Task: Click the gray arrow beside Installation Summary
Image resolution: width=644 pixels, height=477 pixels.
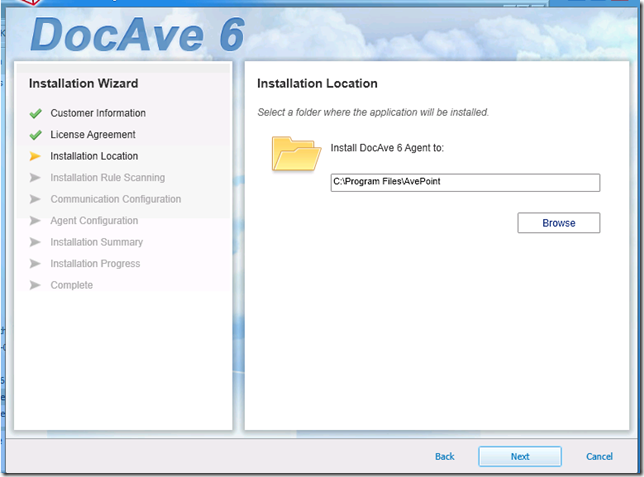Action: pos(35,242)
